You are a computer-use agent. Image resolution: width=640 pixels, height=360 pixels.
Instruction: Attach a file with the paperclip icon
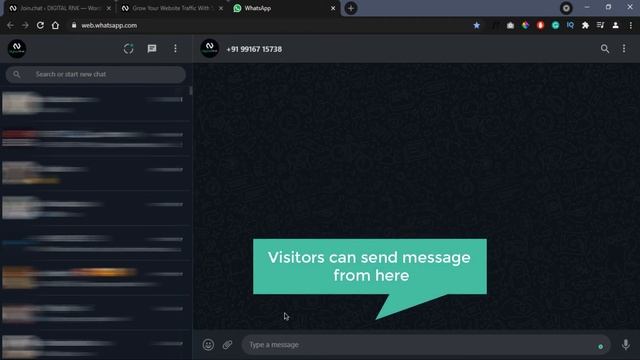pos(227,344)
